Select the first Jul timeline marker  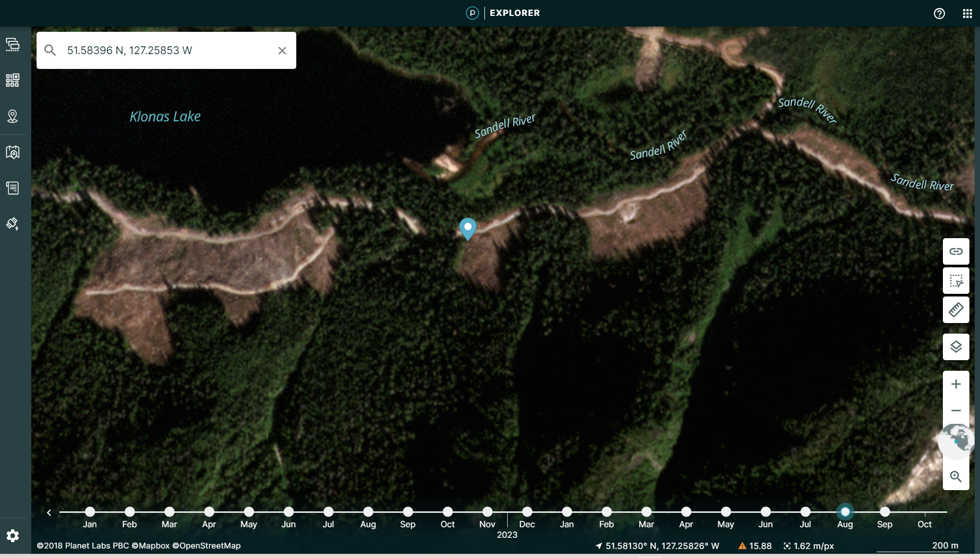pos(329,512)
